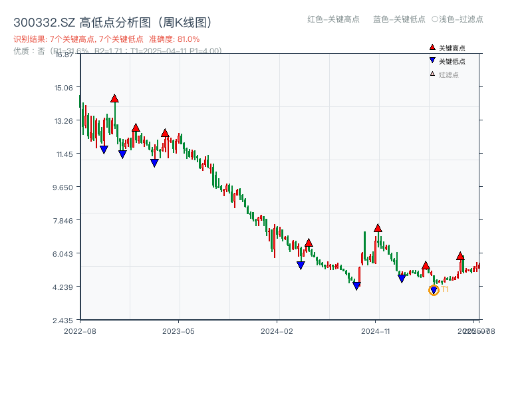
Task: Select the leftmost blue key-low marker
Action: (x=104, y=150)
